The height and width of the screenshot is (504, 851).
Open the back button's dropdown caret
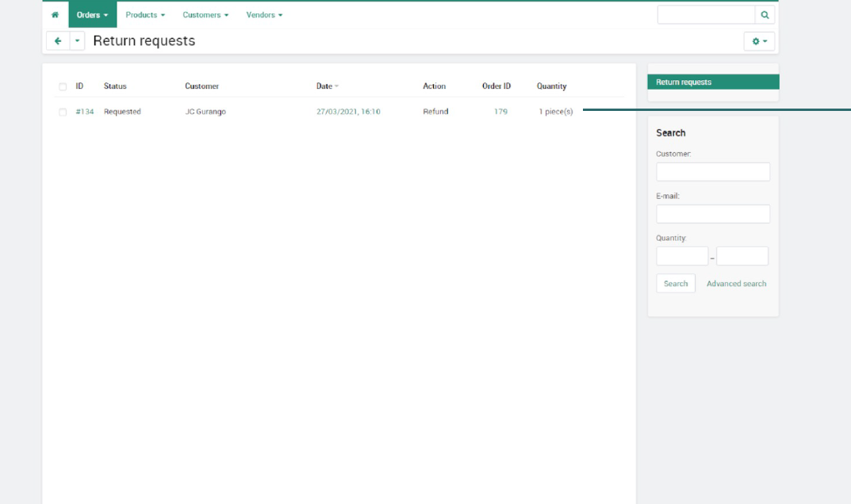point(77,40)
